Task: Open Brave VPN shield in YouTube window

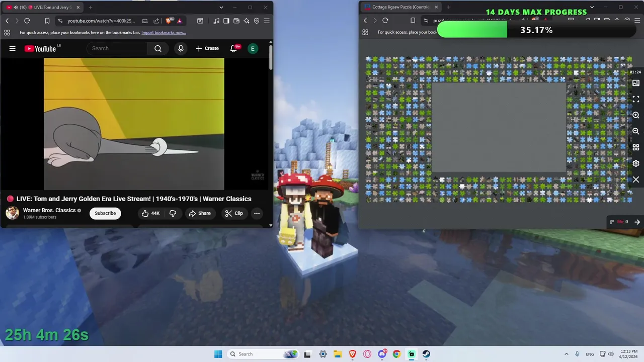Action: click(257, 21)
